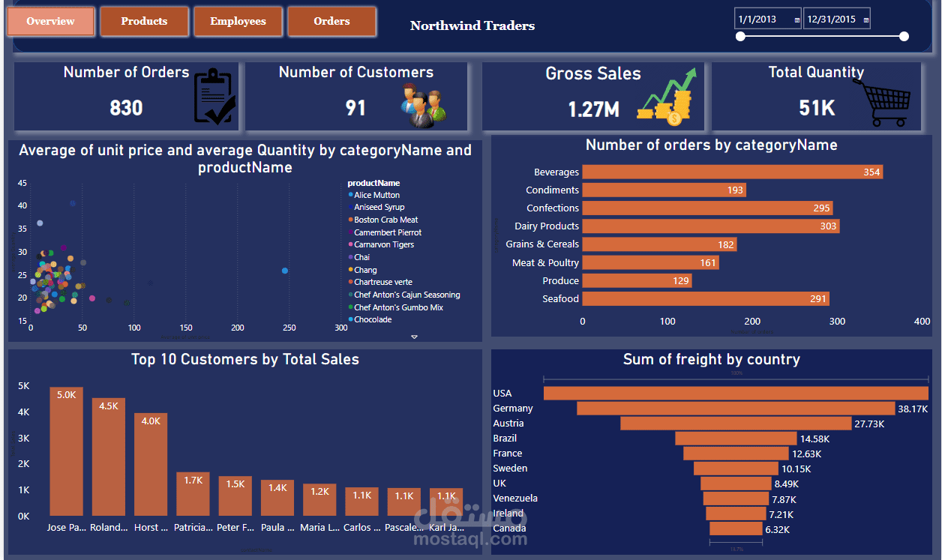Click the 1.27M gross sales value
Image resolution: width=942 pixels, height=560 pixels.
pos(593,110)
